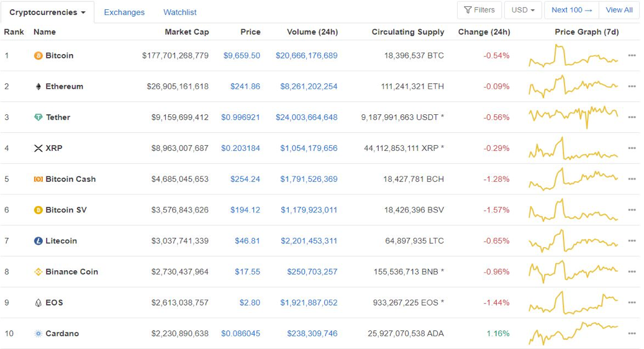Switch to the Watchlist tab
644x349 pixels.
[x=180, y=12]
